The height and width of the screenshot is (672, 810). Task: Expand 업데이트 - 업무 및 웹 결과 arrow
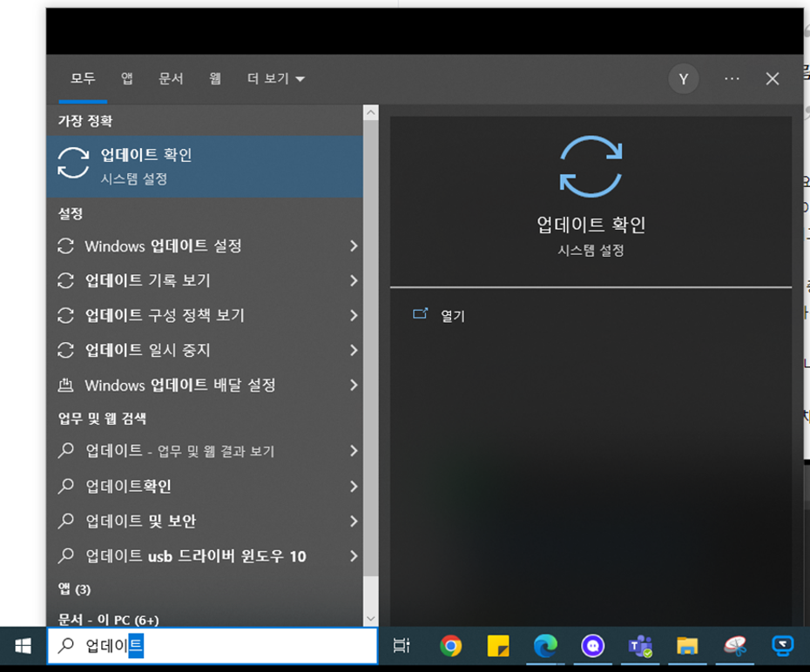click(x=354, y=451)
